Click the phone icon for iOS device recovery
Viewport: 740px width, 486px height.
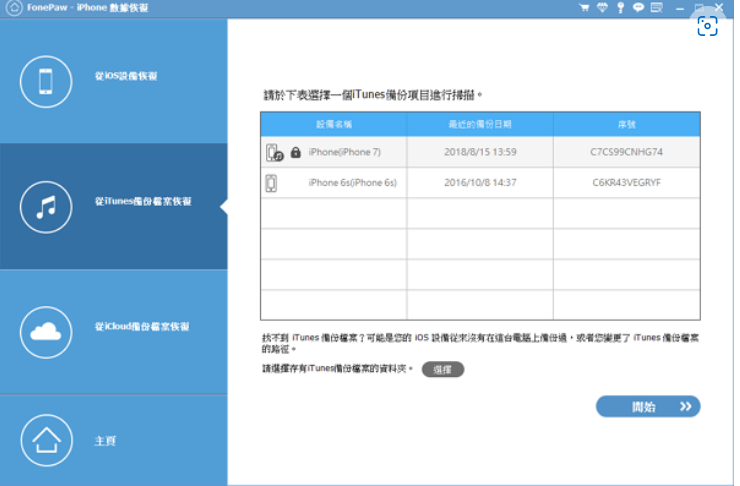point(46,82)
